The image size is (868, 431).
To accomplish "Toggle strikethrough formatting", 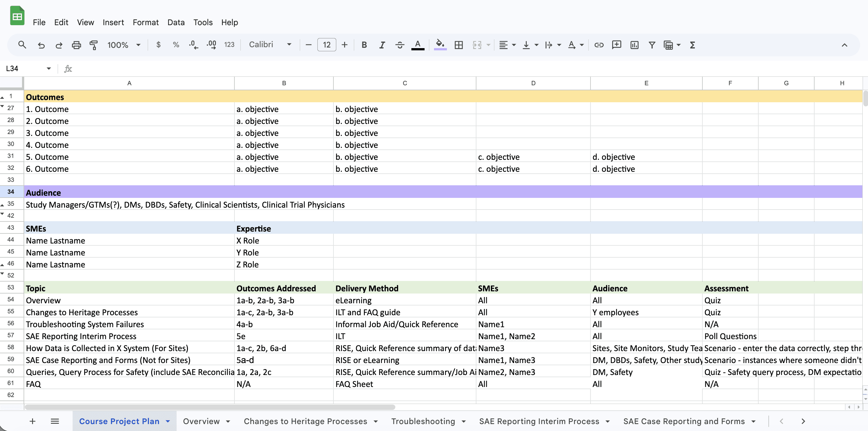I will [400, 45].
